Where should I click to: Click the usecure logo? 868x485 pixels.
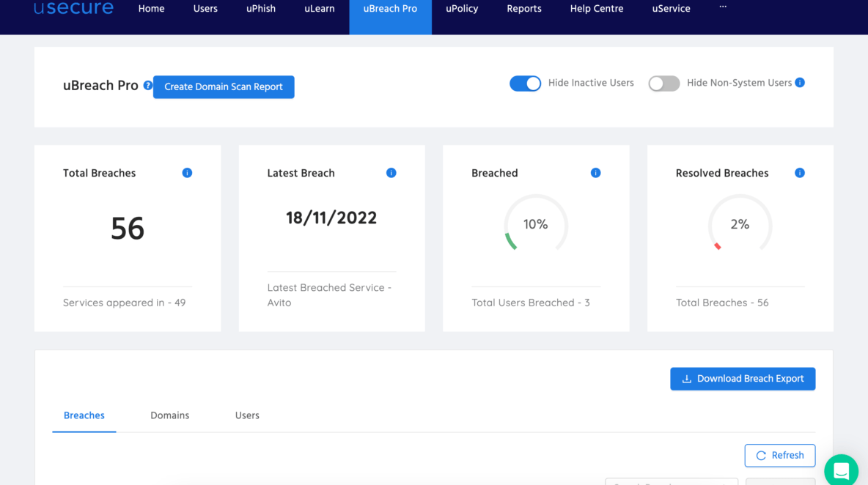coord(73,9)
